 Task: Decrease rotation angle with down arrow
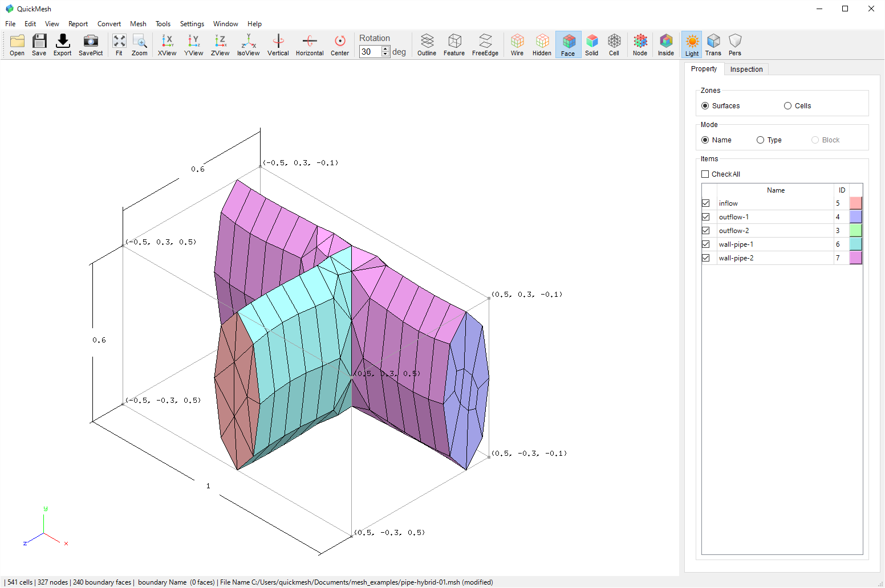tap(385, 55)
